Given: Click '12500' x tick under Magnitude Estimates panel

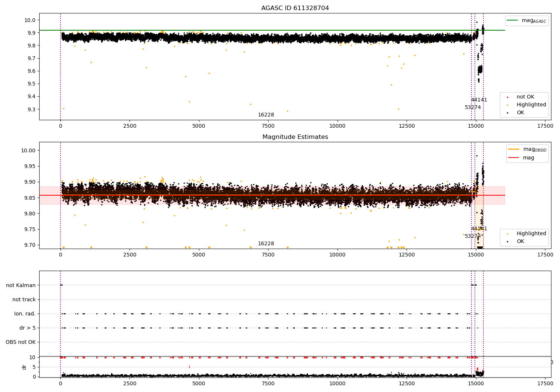Looking at the screenshot, I should point(407,255).
